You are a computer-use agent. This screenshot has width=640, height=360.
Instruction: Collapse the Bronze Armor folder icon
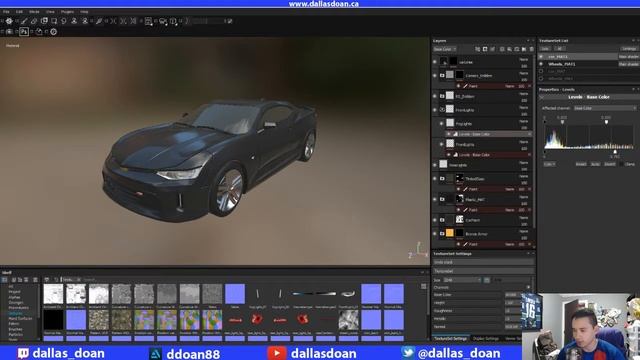[442, 234]
